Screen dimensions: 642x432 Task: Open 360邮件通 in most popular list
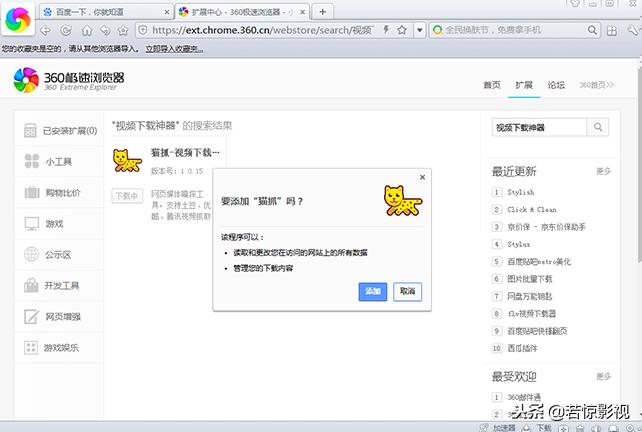[x=524, y=397]
